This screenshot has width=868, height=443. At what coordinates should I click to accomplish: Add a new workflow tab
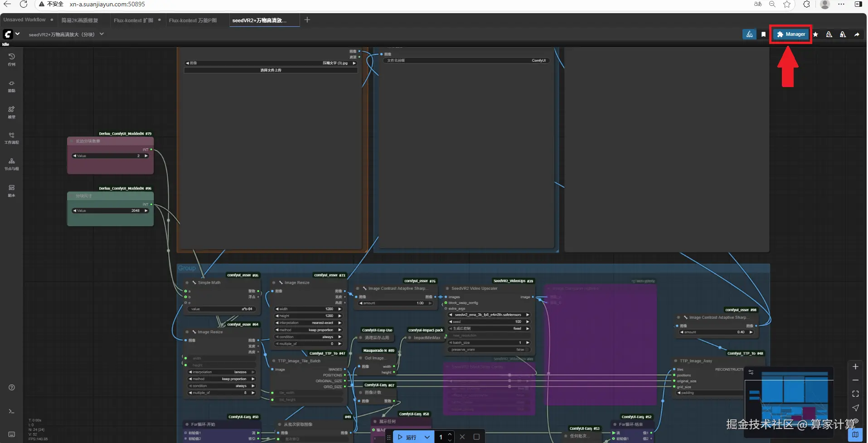point(307,20)
